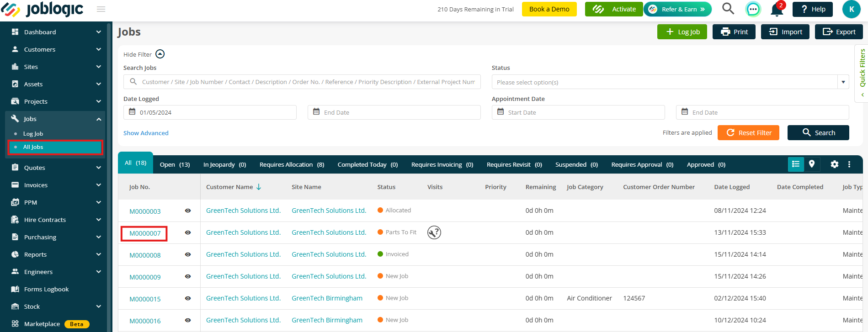Viewport: 868px width, 332px height.
Task: Open the user avatar K menu
Action: pos(851,9)
